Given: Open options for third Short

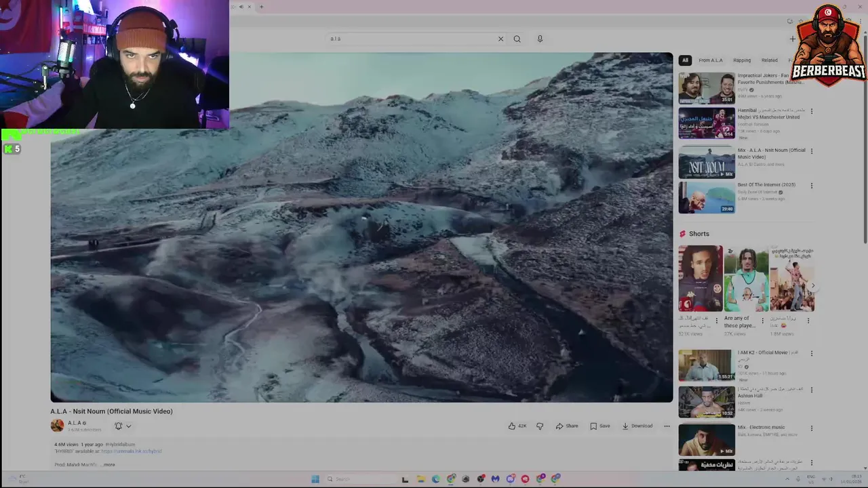Looking at the screenshot, I should tap(808, 321).
